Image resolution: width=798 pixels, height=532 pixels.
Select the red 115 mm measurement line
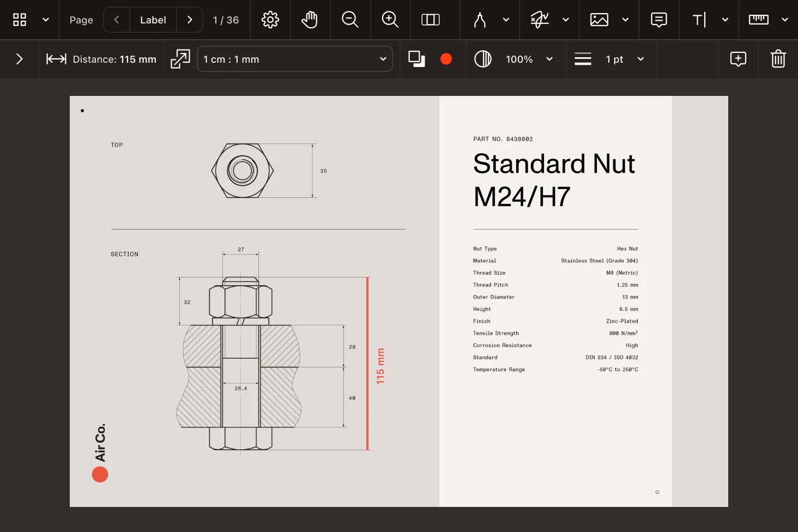(x=368, y=364)
